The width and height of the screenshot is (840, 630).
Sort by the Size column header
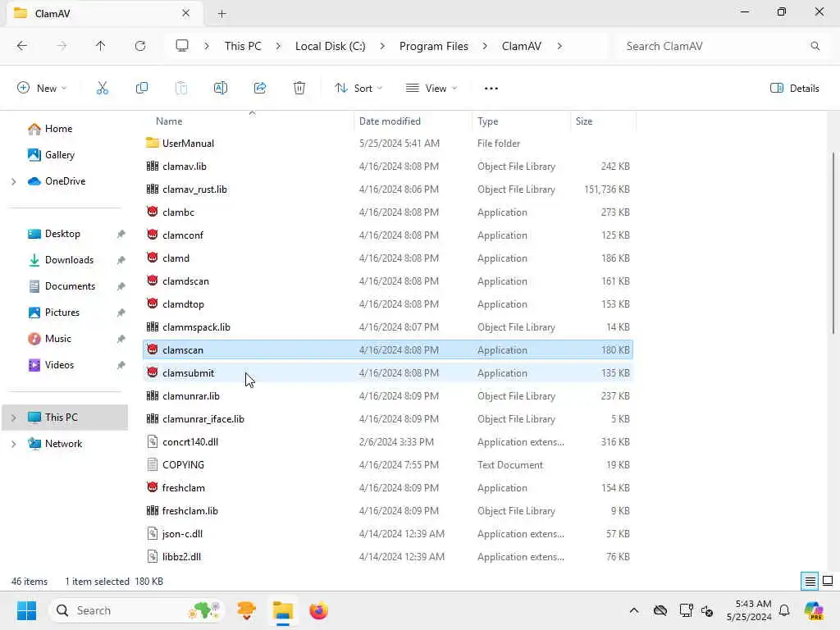pos(584,121)
